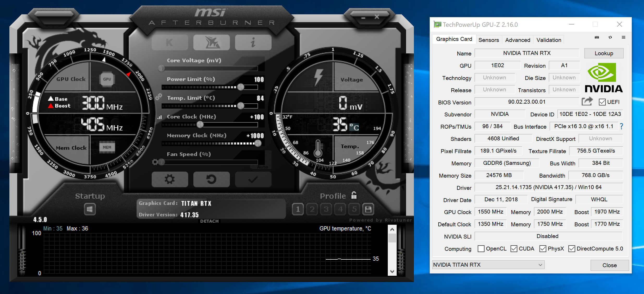Open Afterburner settings gear
Image resolution: width=644 pixels, height=294 pixels.
(170, 179)
